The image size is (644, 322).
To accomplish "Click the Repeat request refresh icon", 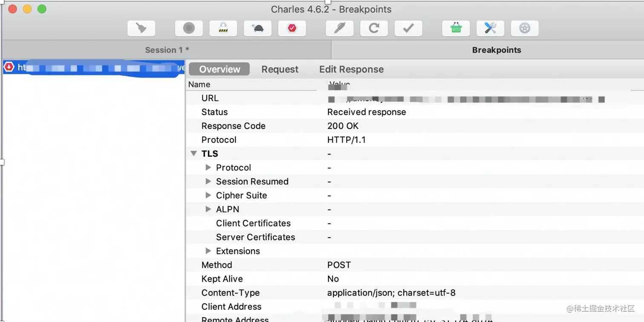I will coord(374,28).
